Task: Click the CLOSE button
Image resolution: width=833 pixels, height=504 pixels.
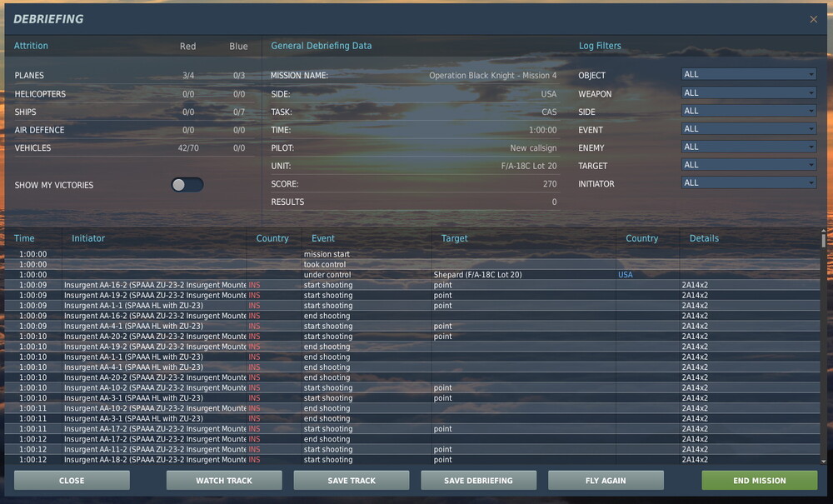Action: 72,481
